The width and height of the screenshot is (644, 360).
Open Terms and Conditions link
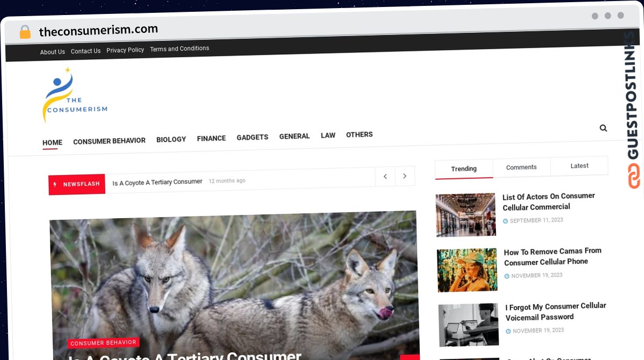tap(180, 48)
